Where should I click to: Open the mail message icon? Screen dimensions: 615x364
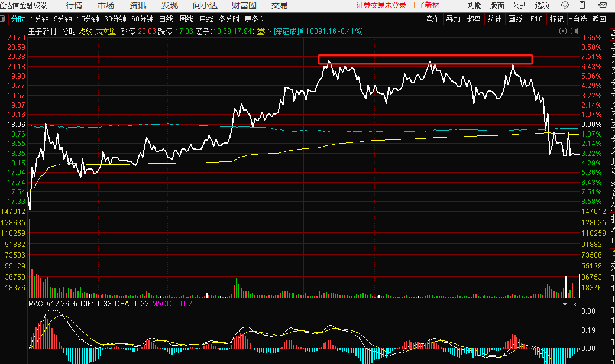(x=602, y=5)
